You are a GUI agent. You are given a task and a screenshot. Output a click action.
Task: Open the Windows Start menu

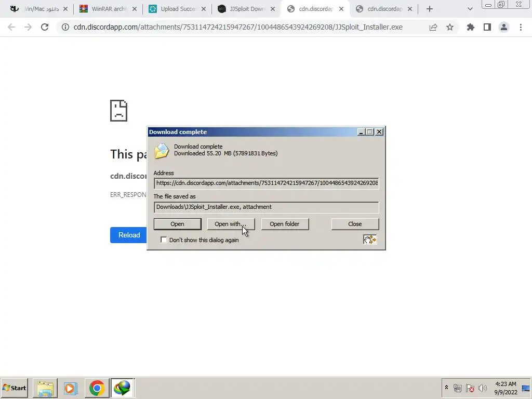(x=14, y=388)
